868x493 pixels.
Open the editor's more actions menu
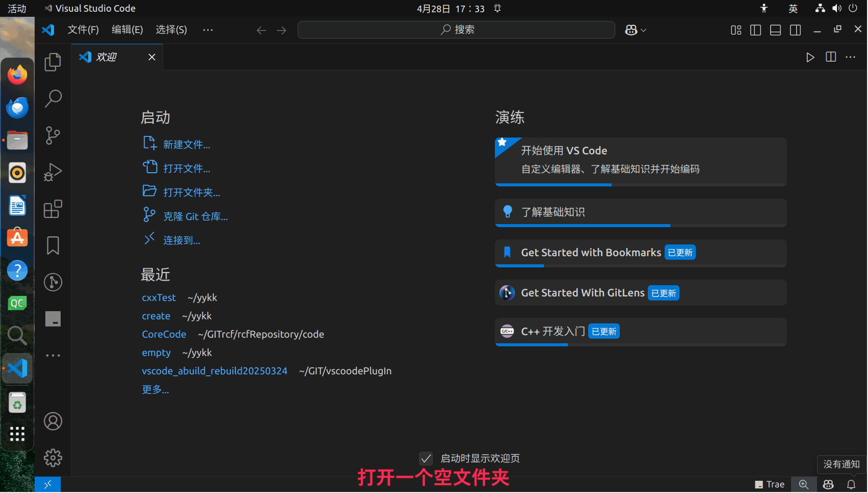[x=850, y=57]
